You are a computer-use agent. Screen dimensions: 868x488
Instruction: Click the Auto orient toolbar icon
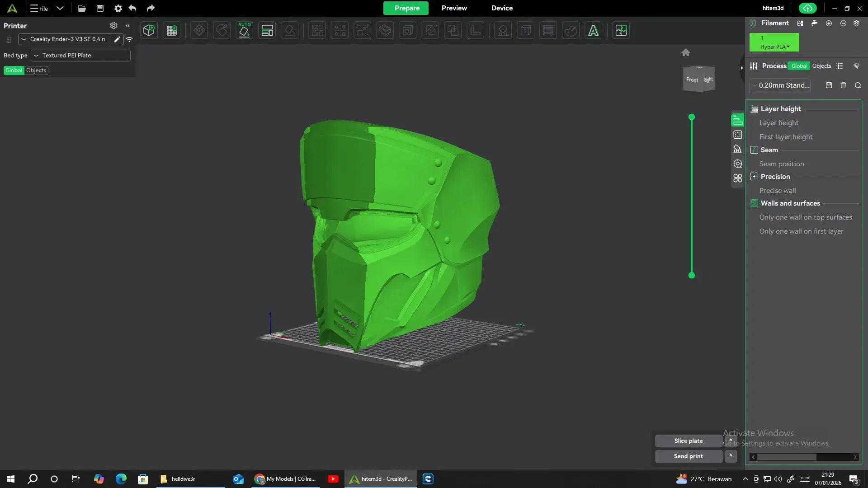(x=244, y=30)
